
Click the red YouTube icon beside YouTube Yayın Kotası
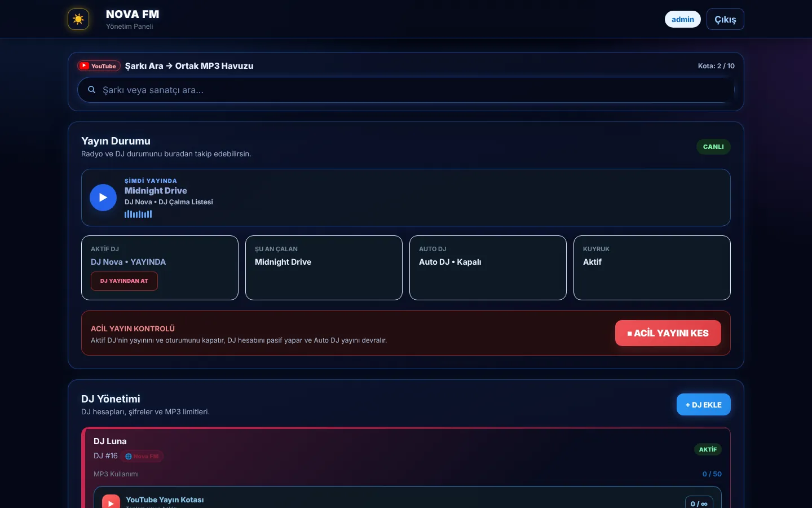(111, 501)
